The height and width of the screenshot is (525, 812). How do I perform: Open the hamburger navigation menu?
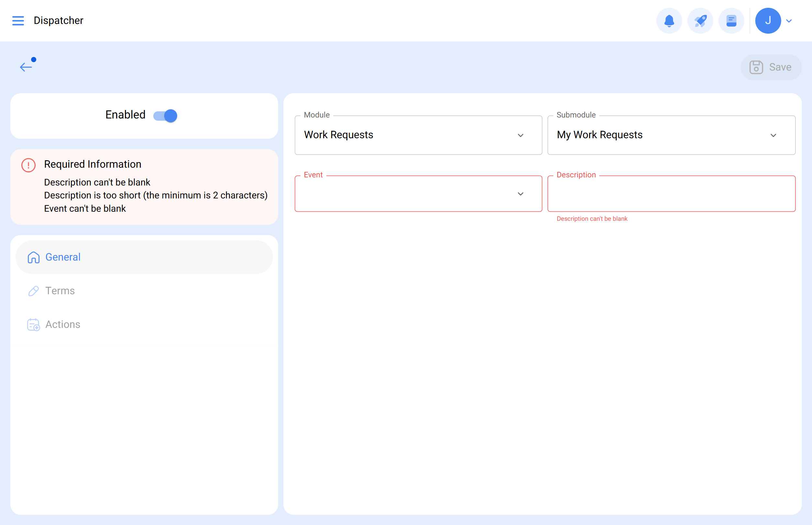(18, 21)
